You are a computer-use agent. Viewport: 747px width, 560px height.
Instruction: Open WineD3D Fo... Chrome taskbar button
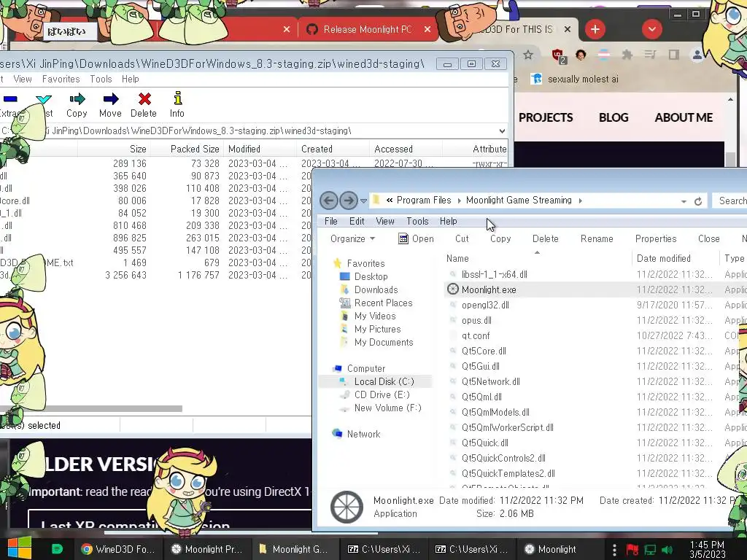coord(118,549)
